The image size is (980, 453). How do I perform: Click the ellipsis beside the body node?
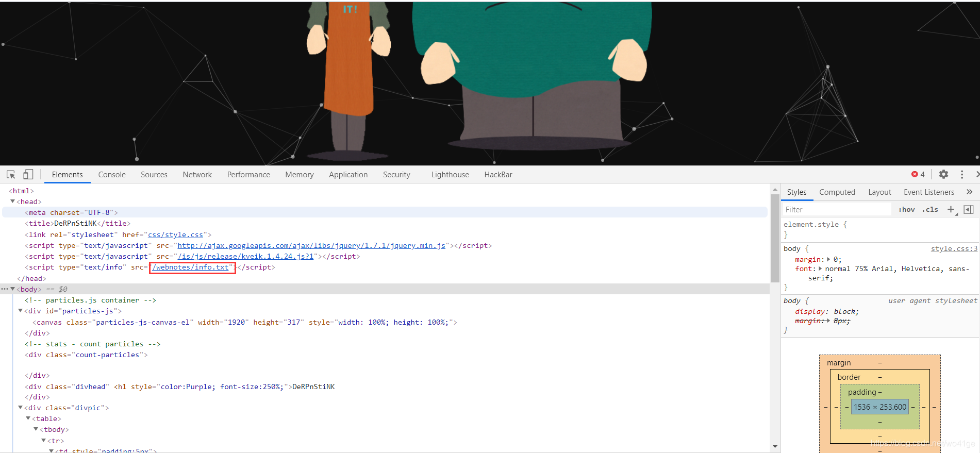5,289
